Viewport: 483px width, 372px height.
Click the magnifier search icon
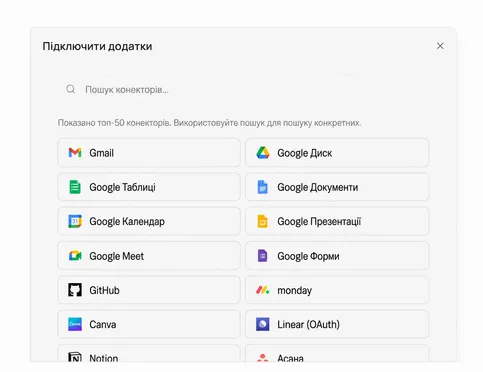71,89
